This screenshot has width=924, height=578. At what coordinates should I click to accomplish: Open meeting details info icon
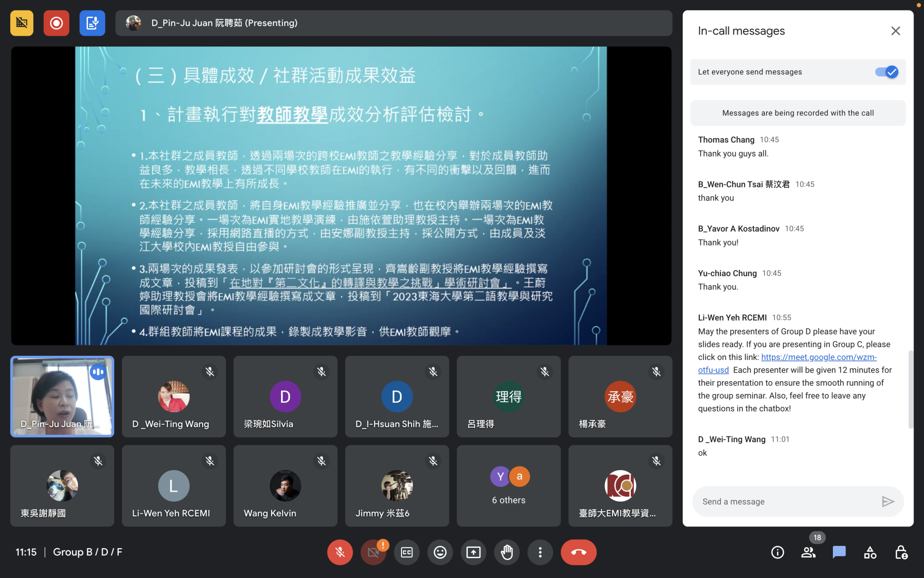tap(777, 552)
